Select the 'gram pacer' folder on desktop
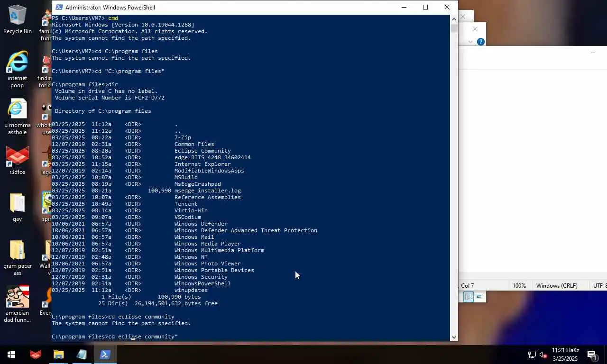The width and height of the screenshot is (607, 364). coord(18,257)
